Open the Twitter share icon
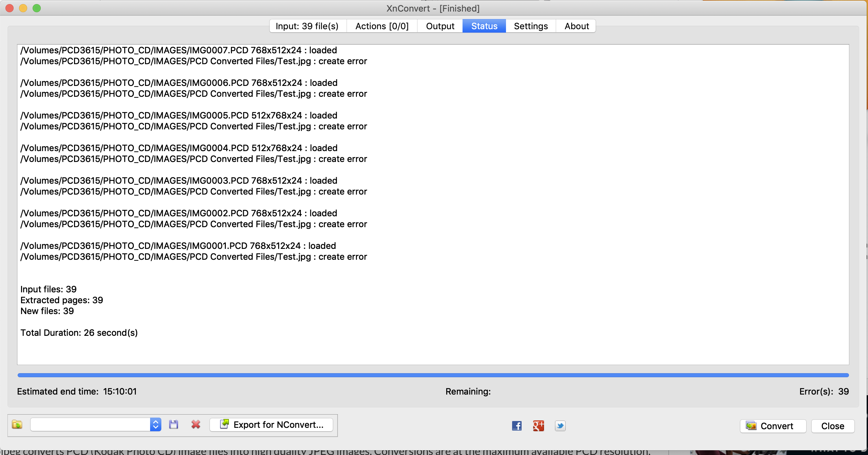The image size is (868, 455). point(560,426)
